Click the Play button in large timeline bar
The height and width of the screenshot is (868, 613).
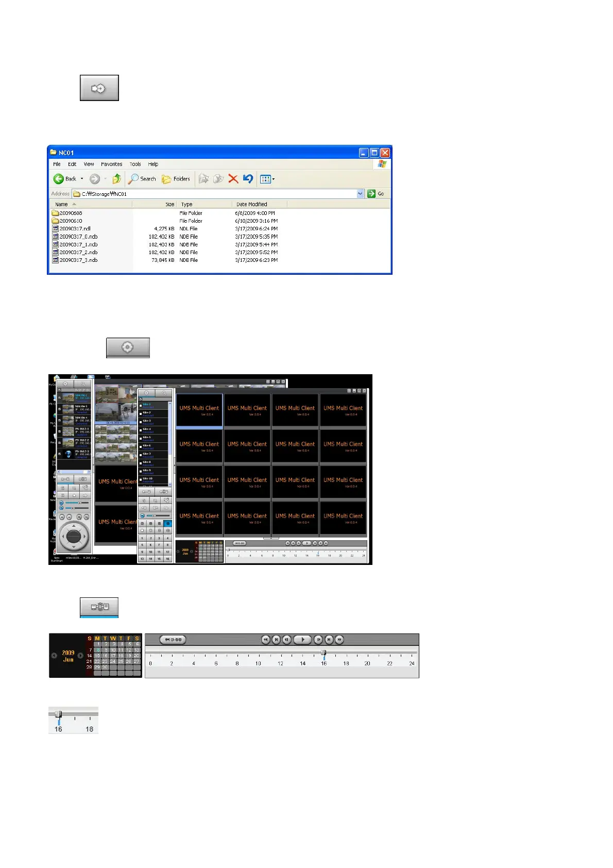tap(303, 640)
